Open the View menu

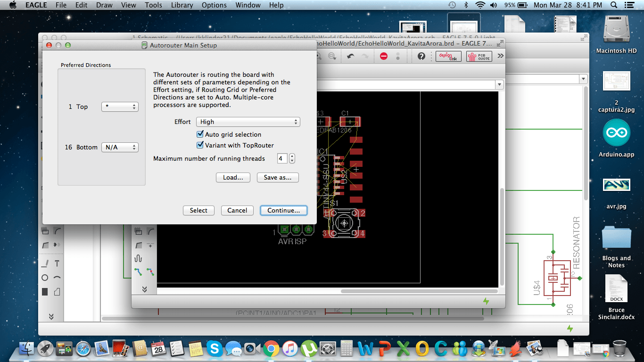coord(129,5)
